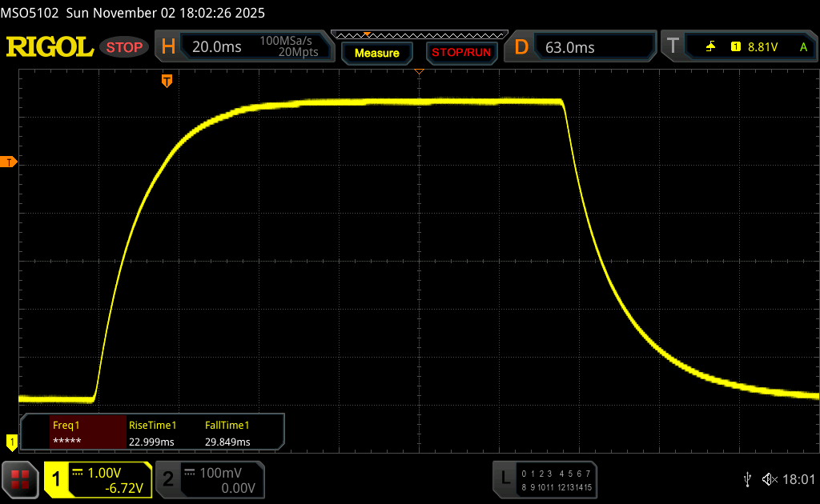Image resolution: width=820 pixels, height=504 pixels.
Task: Open the function navigation grid icon
Action: 20,479
